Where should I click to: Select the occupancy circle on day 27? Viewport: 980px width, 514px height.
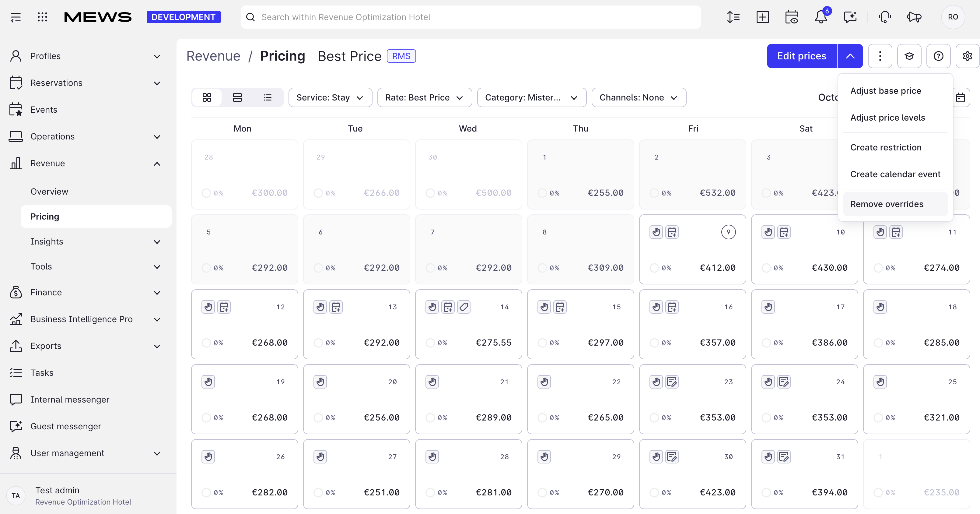[318, 493]
